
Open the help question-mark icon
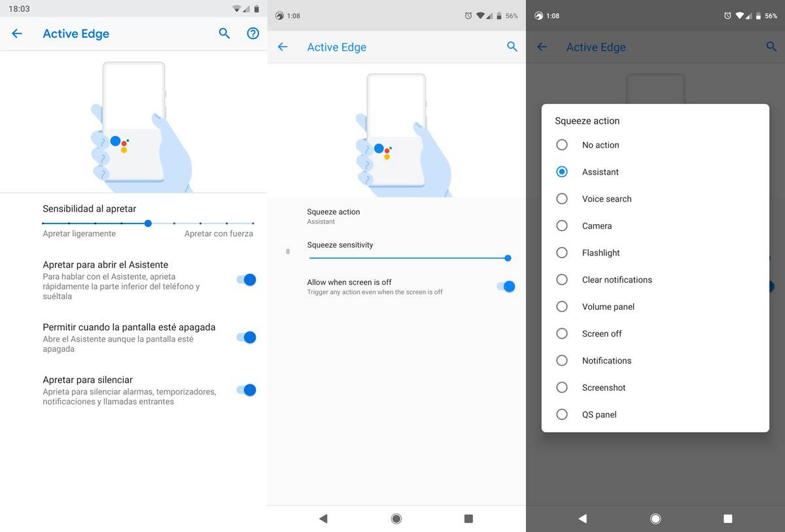click(253, 33)
